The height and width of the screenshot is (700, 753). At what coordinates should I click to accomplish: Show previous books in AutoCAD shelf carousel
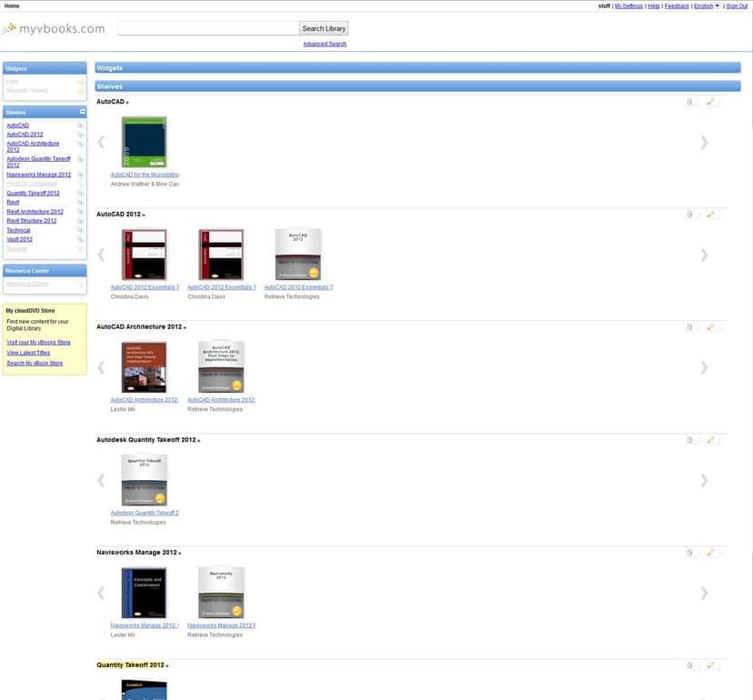tap(101, 142)
